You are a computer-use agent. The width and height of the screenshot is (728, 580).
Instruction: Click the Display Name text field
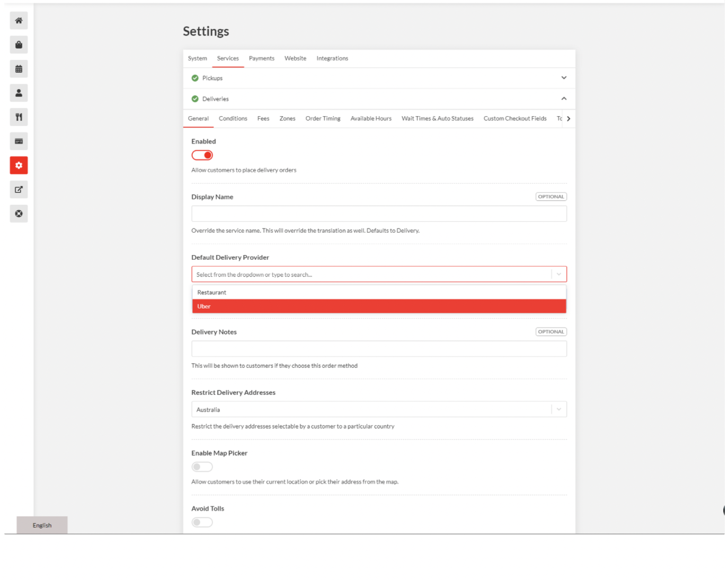[378, 214]
